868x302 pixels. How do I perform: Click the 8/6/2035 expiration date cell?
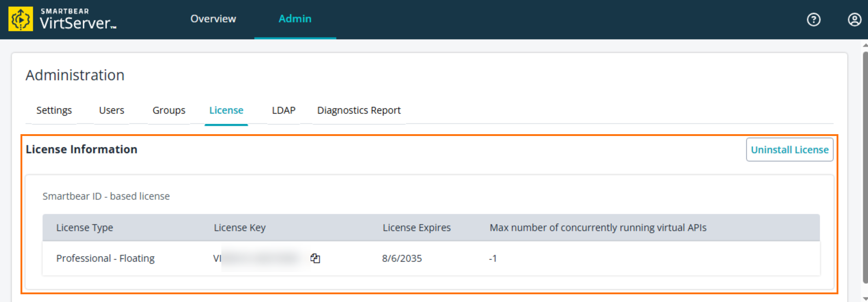(402, 258)
